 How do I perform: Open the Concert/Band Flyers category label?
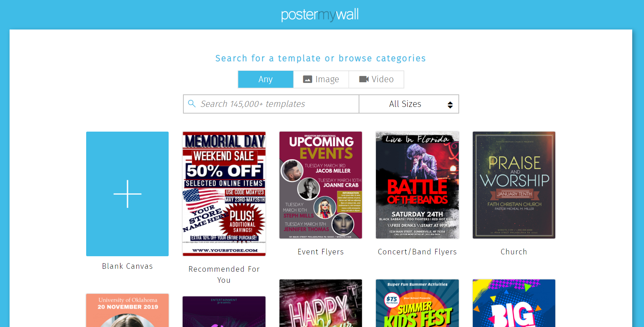pyautogui.click(x=417, y=252)
